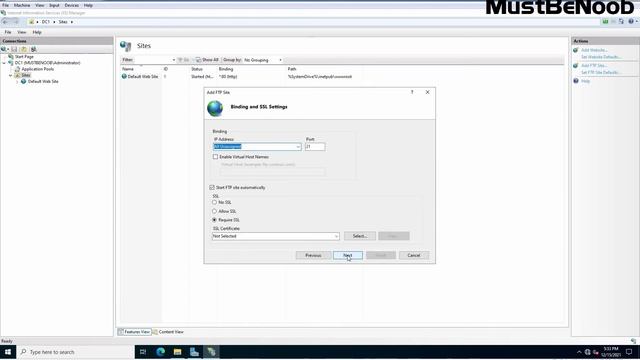Select the Require SSL radio option
Viewport: 640px width, 360px height.
[x=214, y=220]
